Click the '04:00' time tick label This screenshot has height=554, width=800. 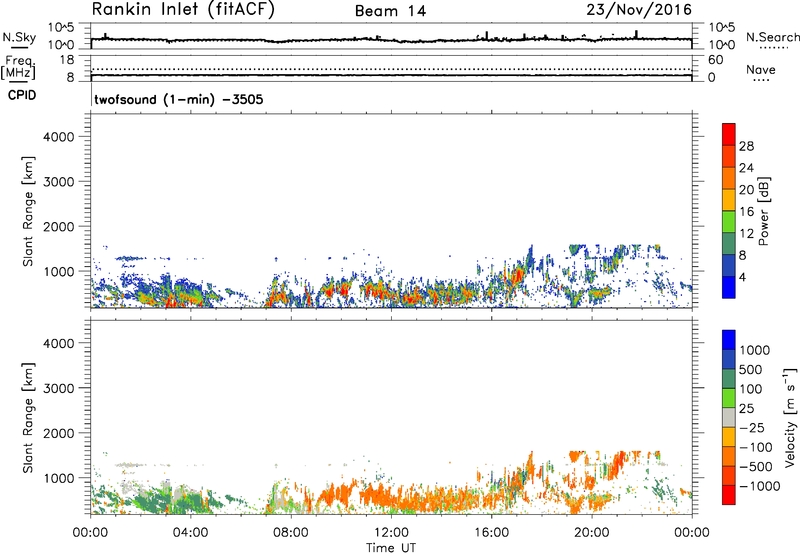190,533
